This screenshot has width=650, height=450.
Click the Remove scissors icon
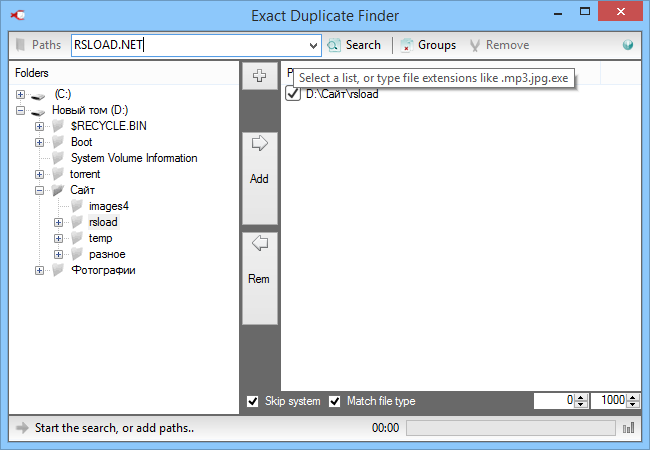(x=475, y=45)
